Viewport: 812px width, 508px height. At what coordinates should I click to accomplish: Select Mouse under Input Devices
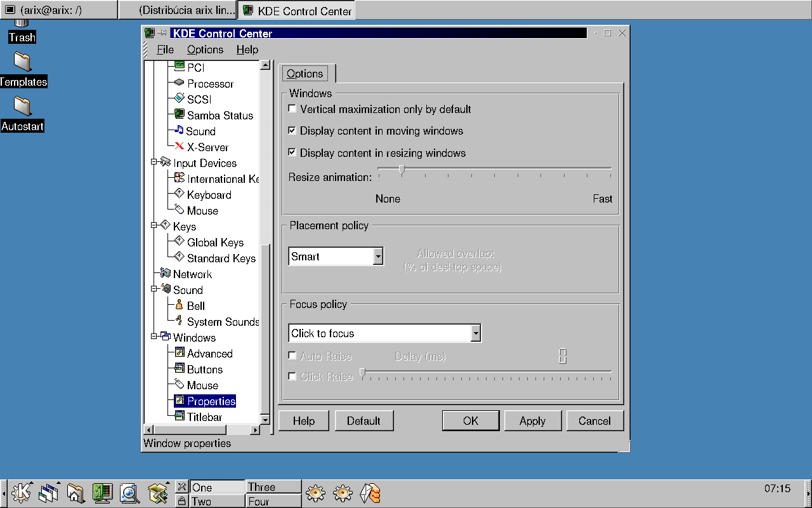tap(202, 211)
